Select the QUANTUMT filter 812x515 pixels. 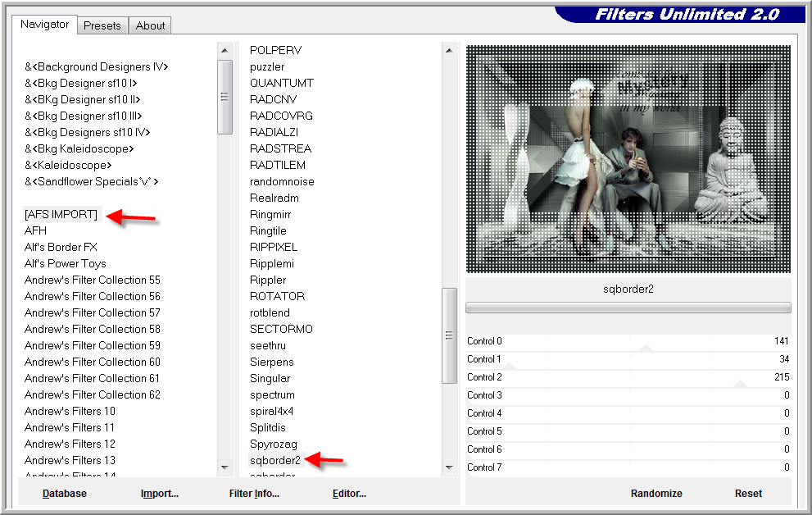(x=282, y=84)
